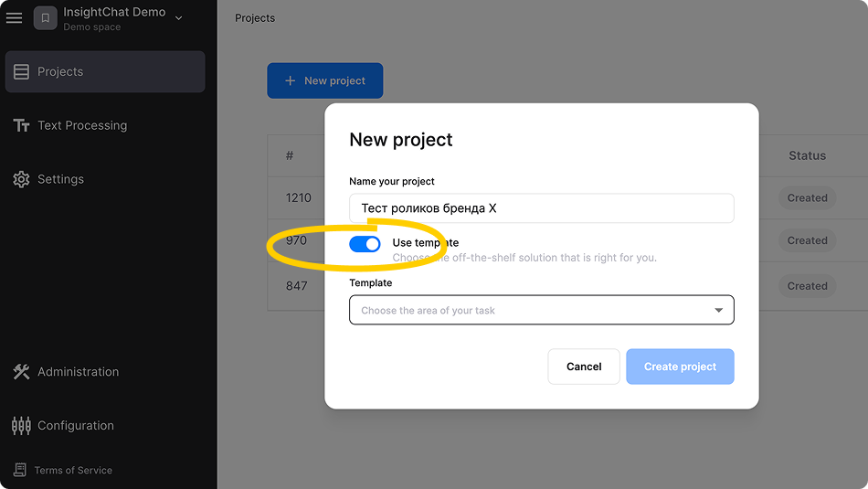868x489 pixels.
Task: Open the hamburger menu icon
Action: click(14, 17)
